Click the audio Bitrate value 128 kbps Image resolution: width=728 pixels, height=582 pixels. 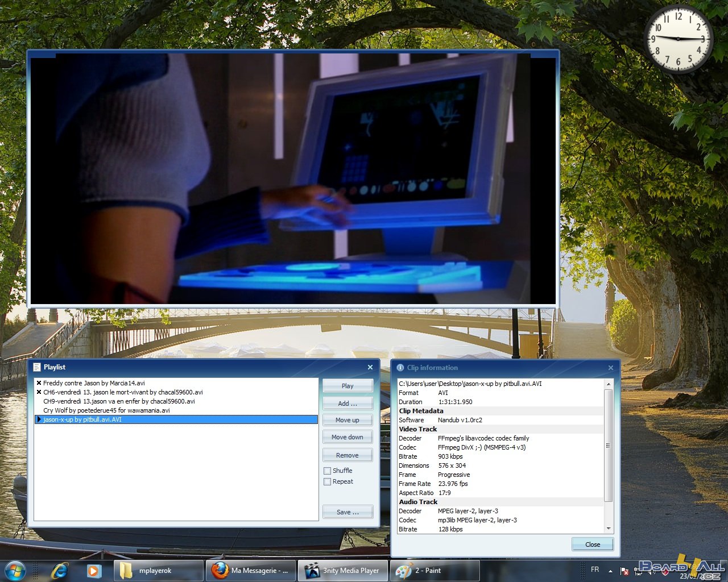pos(450,529)
